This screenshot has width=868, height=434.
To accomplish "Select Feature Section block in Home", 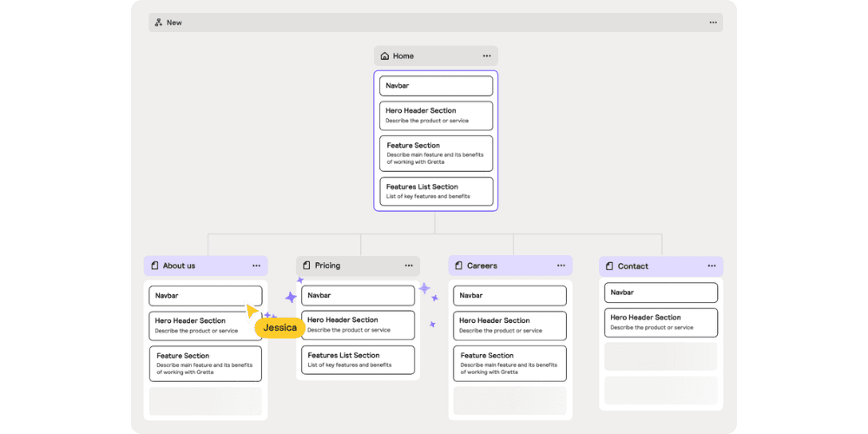I will [x=437, y=154].
